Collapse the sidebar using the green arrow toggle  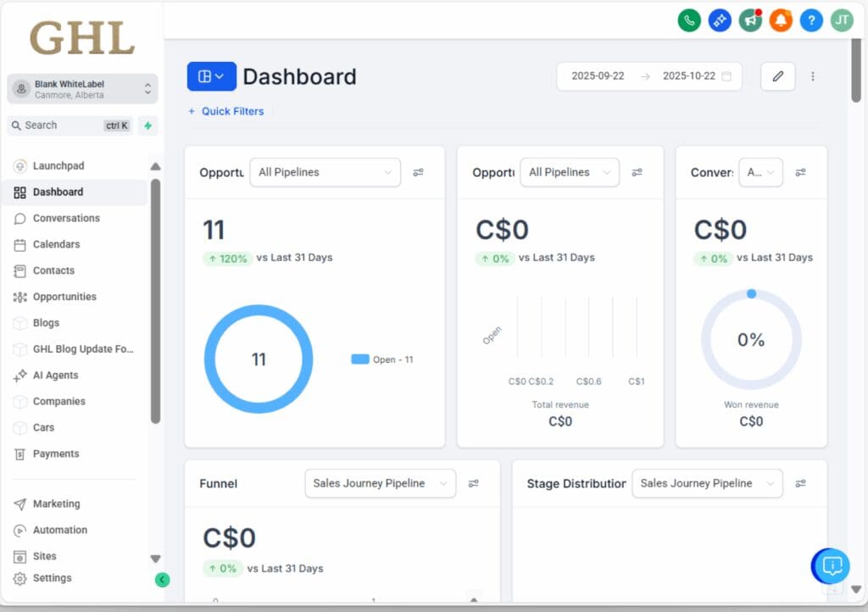162,580
